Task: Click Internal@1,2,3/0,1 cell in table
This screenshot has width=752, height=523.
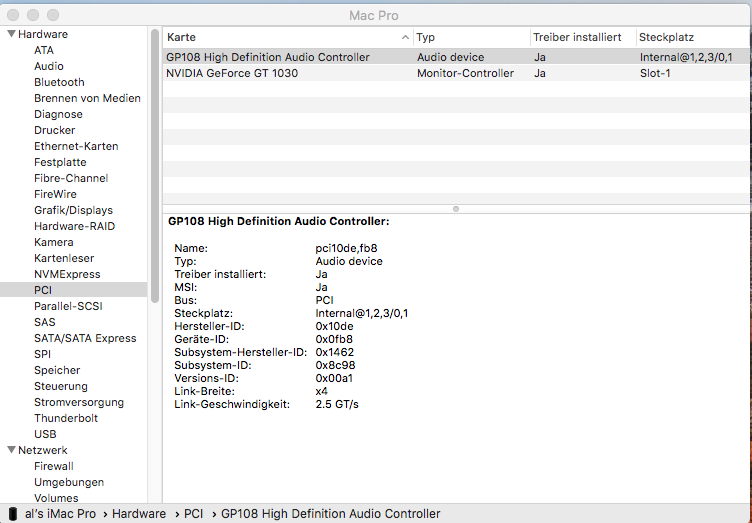Action: pyautogui.click(x=686, y=57)
